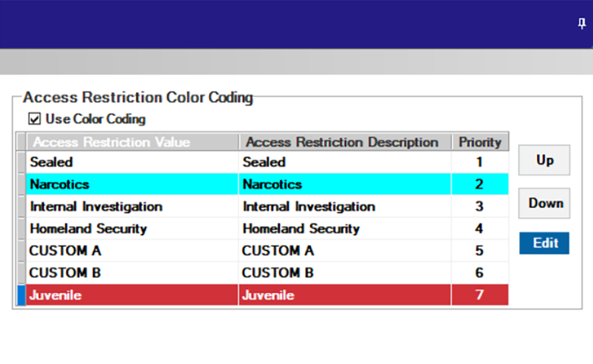
Task: Click the row selector next to Juvenile
Action: (22, 295)
